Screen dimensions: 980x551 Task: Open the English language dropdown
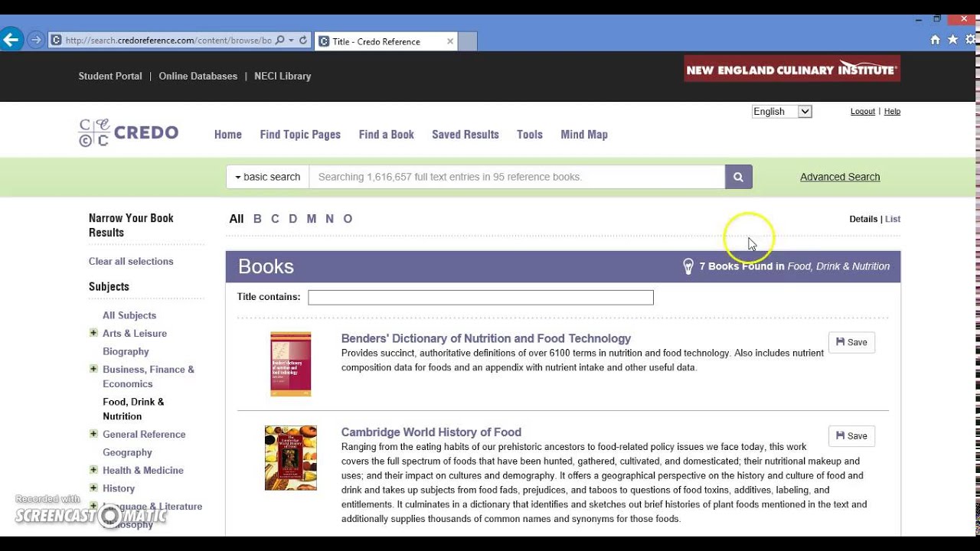(781, 112)
